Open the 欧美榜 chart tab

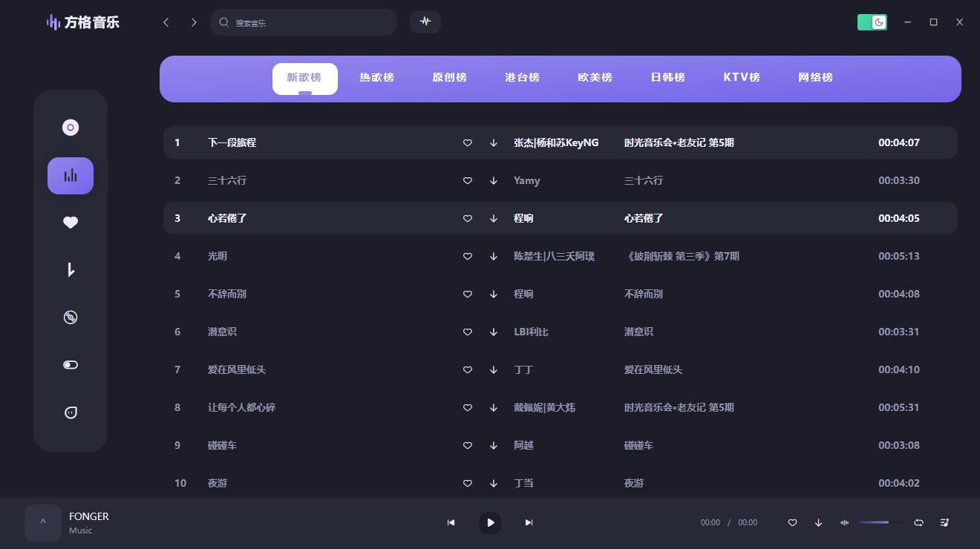pos(595,77)
